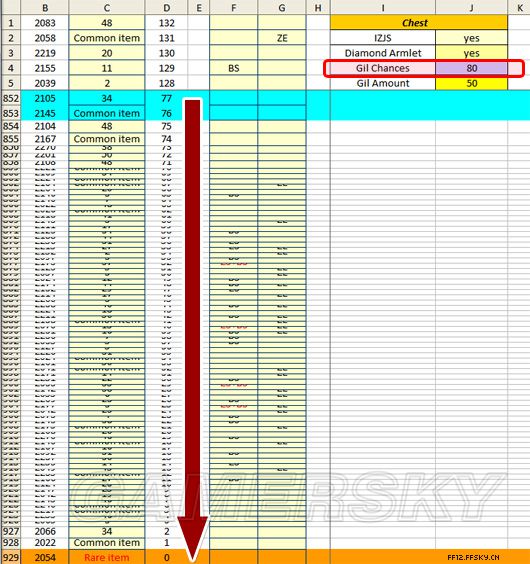Select row 4 header
Image resolution: width=530 pixels, height=564 pixels.
(x=11, y=68)
